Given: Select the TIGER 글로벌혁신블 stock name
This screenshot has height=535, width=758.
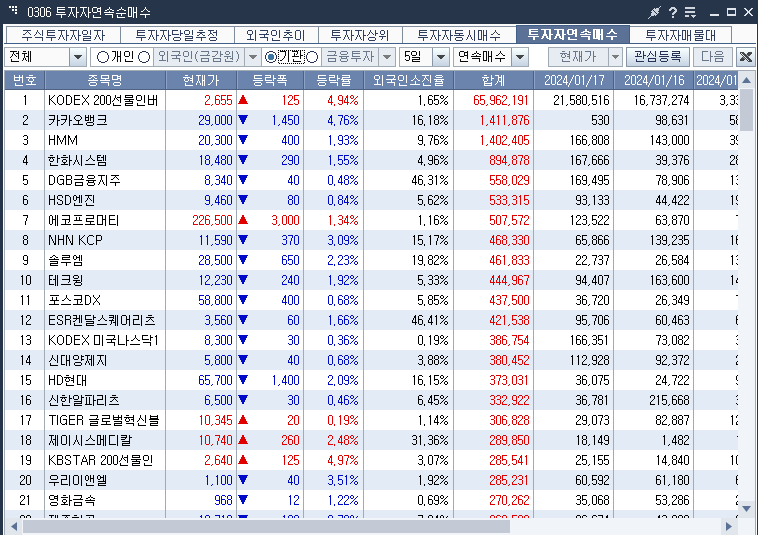Looking at the screenshot, I should coord(103,420).
